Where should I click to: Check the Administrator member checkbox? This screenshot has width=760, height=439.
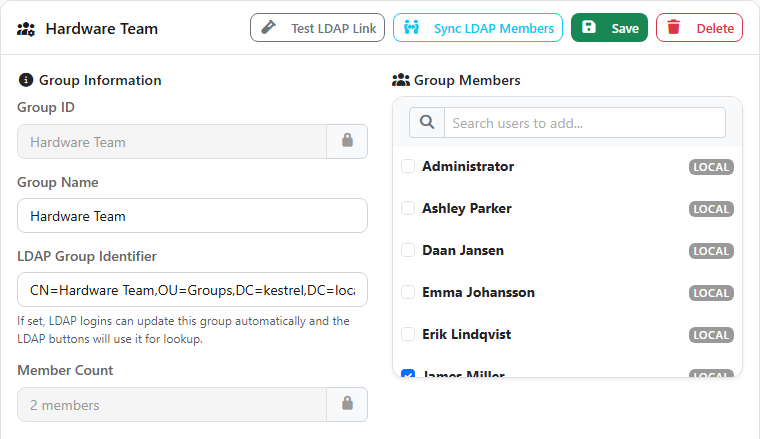(x=408, y=166)
